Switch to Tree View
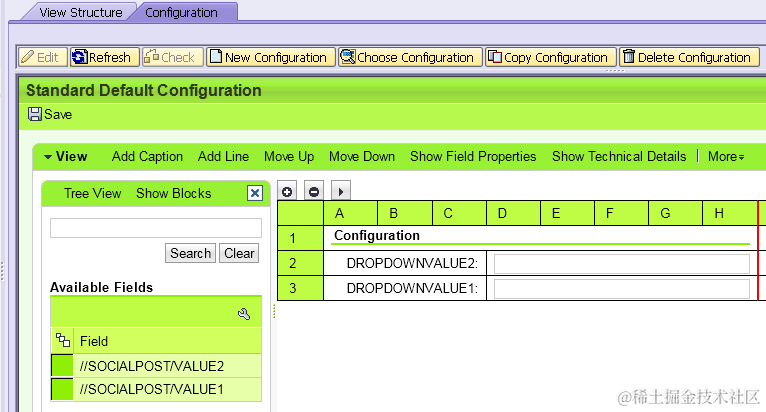This screenshot has width=766, height=412. coord(92,194)
